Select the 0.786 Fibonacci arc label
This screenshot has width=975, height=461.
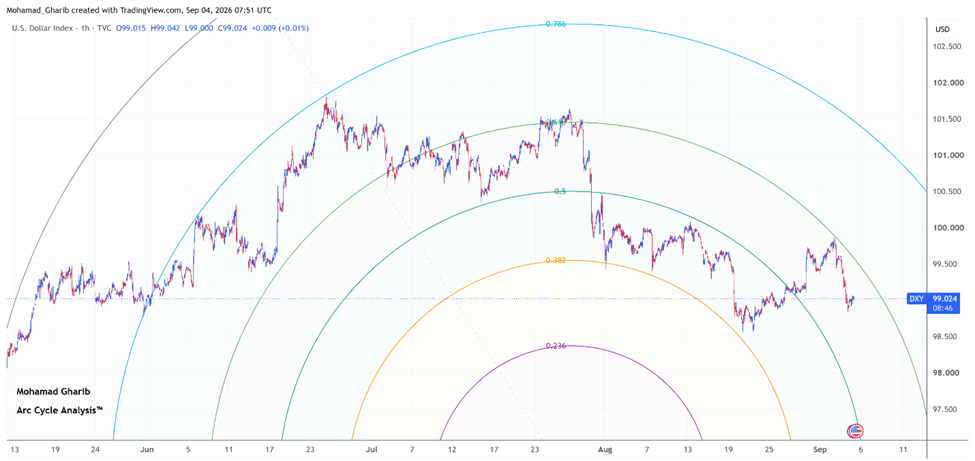pos(555,24)
